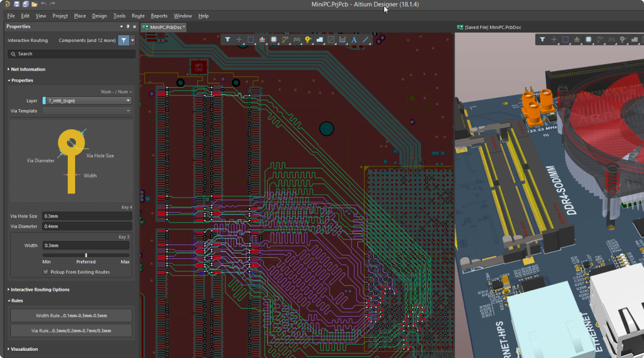
Task: Open the Window menu
Action: pos(183,16)
